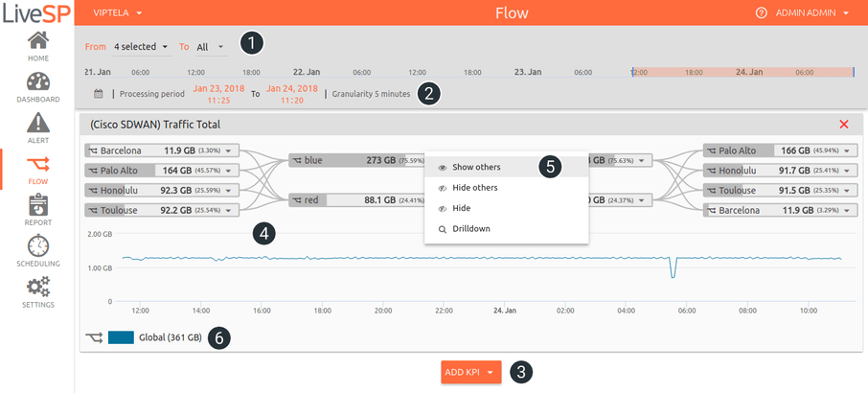Open the To 'All' dropdown
The height and width of the screenshot is (393, 868).
click(x=210, y=48)
